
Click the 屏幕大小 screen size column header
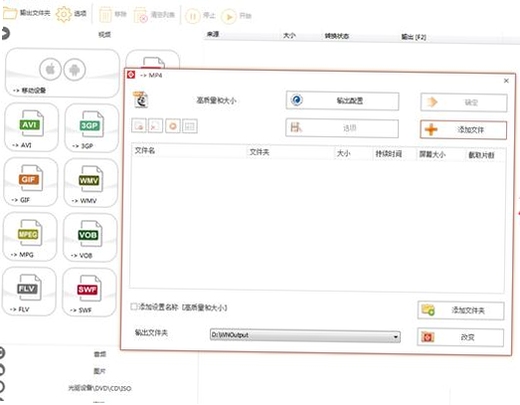tap(432, 154)
